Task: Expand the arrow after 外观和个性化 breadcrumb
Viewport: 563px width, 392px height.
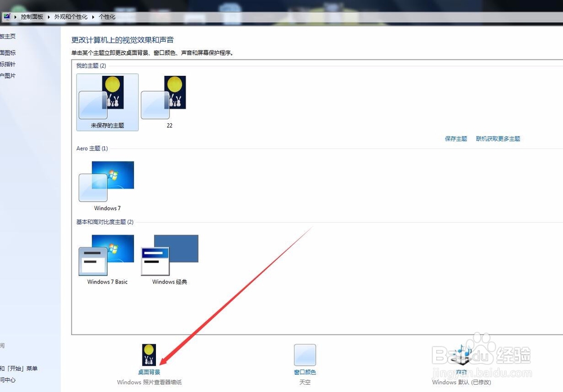Action: coord(93,17)
